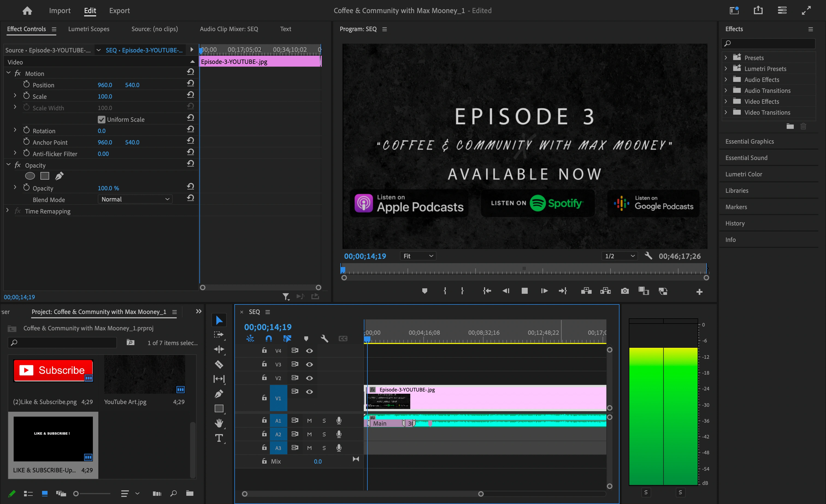Toggle V4 track output eye
Screen dimensions: 826x504
pyautogui.click(x=309, y=351)
